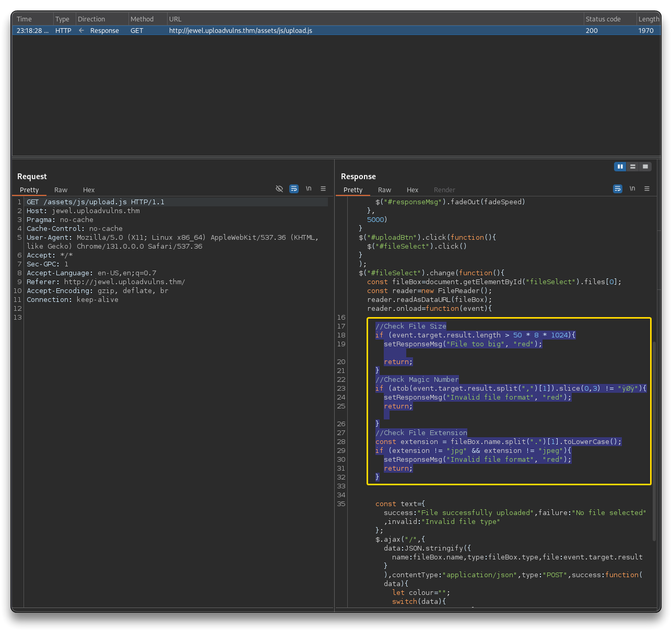Click the Request panel title
The width and height of the screenshot is (672, 631).
[x=32, y=177]
